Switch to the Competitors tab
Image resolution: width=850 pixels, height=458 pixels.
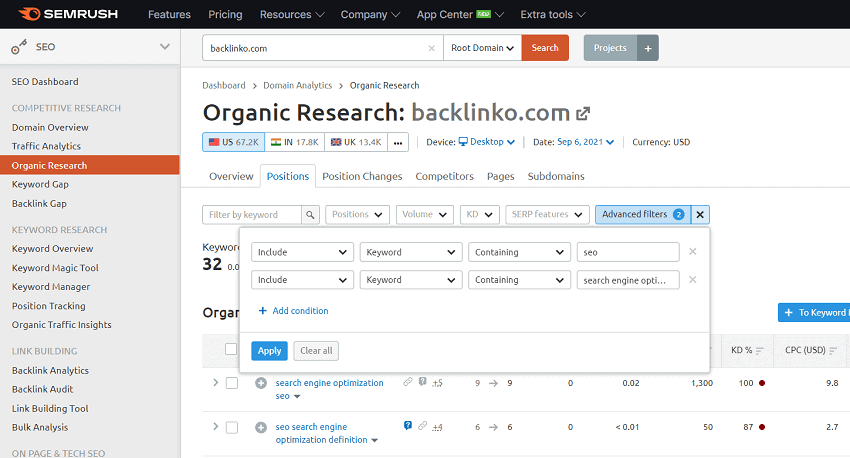click(445, 176)
